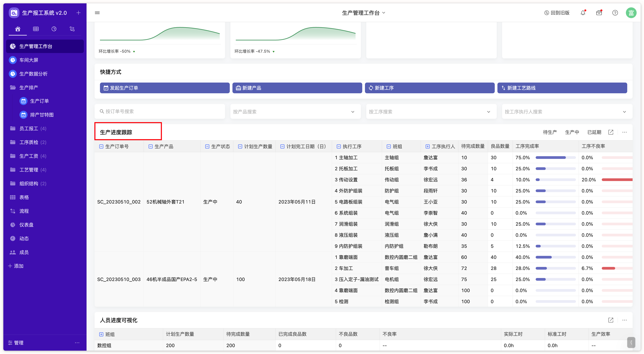Click the 生产产品 column header icon
The width and height of the screenshot is (644, 354).
150,146
